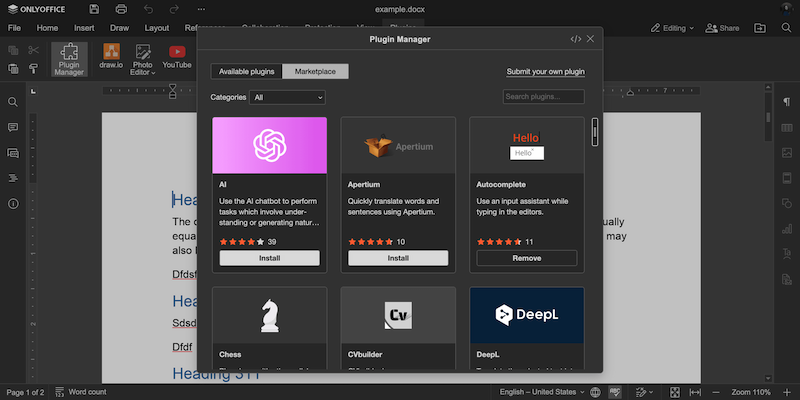Click the print icon in title bar

[x=121, y=9]
